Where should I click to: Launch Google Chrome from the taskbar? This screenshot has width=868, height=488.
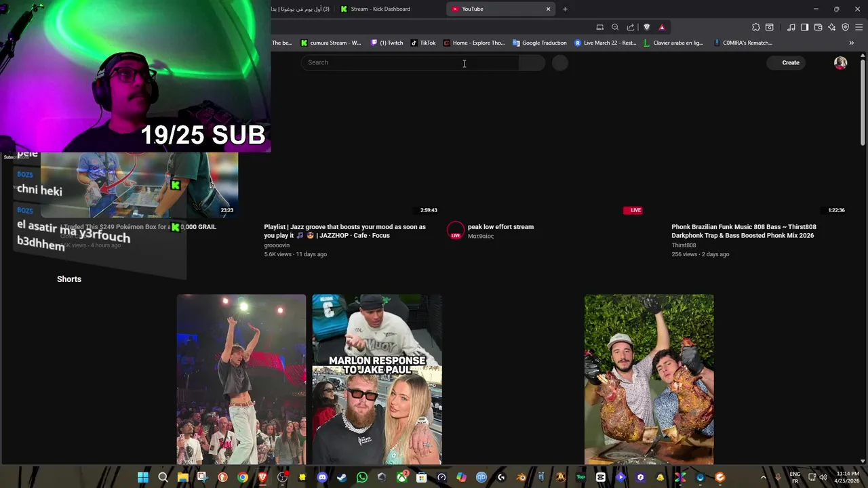(242, 477)
